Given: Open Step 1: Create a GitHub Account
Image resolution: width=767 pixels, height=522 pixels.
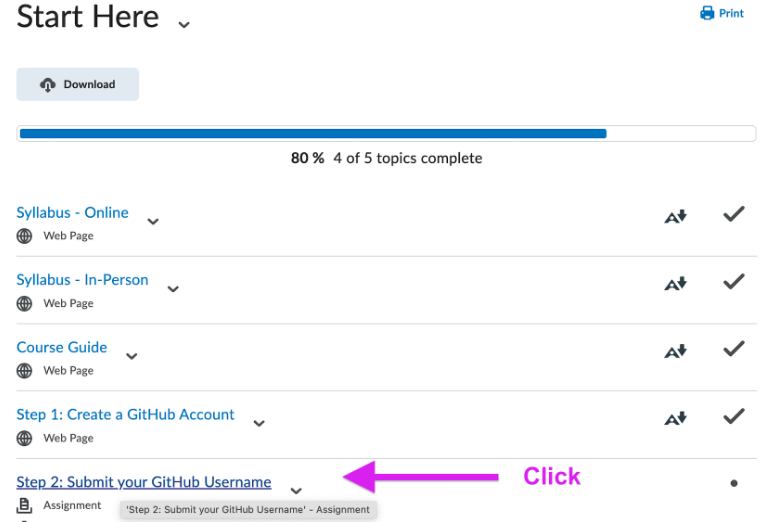Looking at the screenshot, I should click(125, 414).
